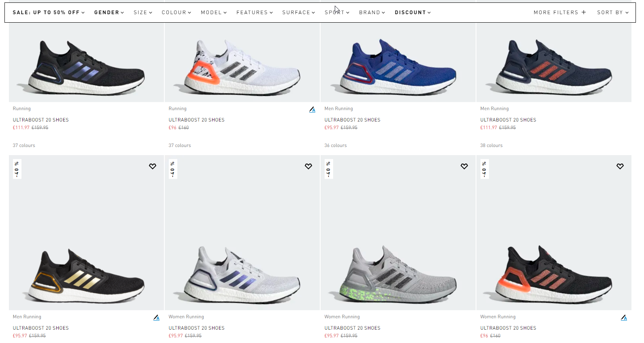Viewport: 644px width, 343px height.
Task: Open the Sort By dropdown
Action: click(x=613, y=13)
